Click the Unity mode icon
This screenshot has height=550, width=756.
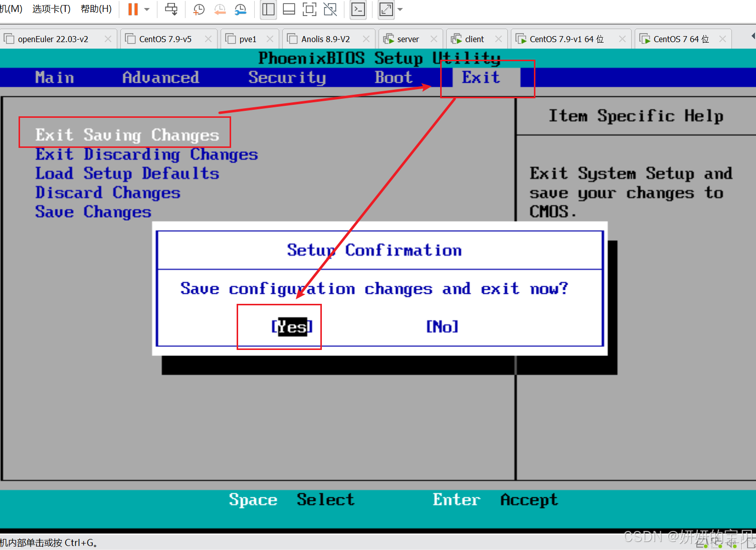click(x=330, y=9)
